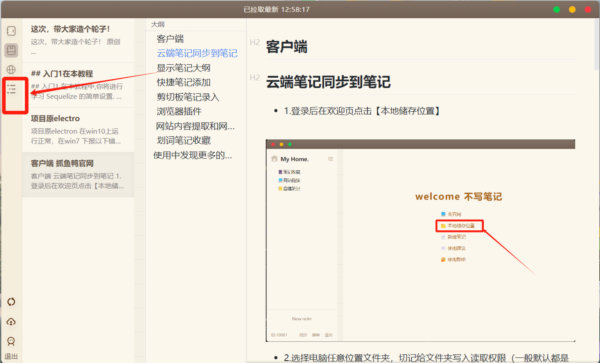Toggle the outline list icon in sidebar
The width and height of the screenshot is (600, 363).
(11, 90)
